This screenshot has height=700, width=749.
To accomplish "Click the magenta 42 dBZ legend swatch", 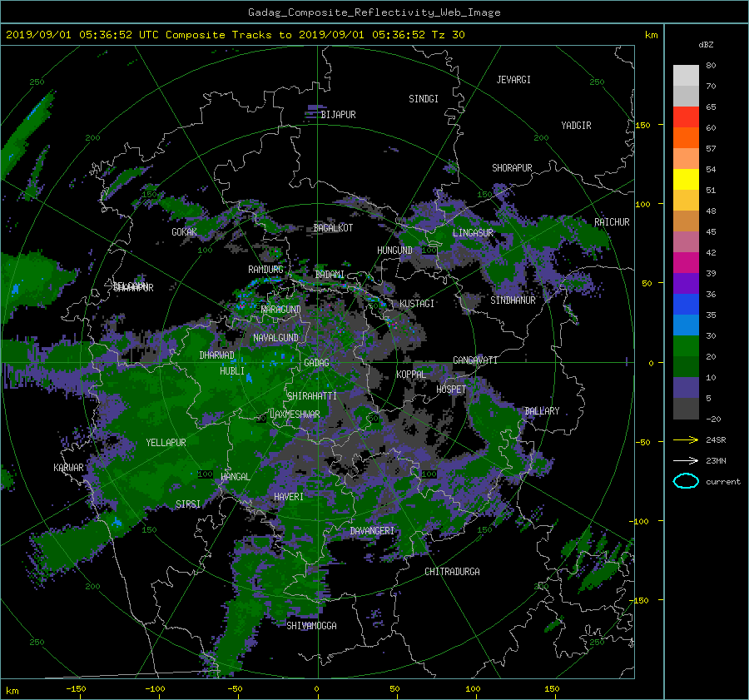I will click(x=686, y=262).
